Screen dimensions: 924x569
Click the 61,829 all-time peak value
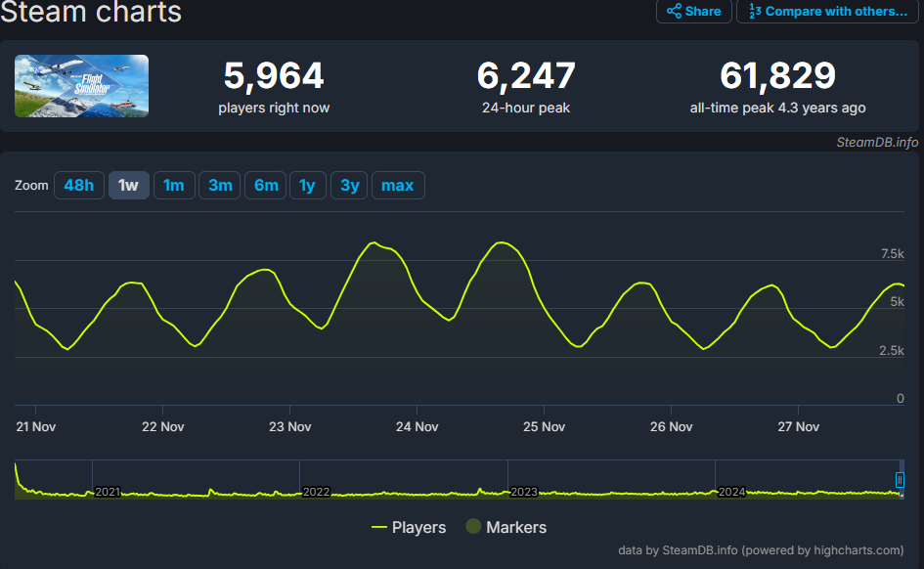pos(778,76)
